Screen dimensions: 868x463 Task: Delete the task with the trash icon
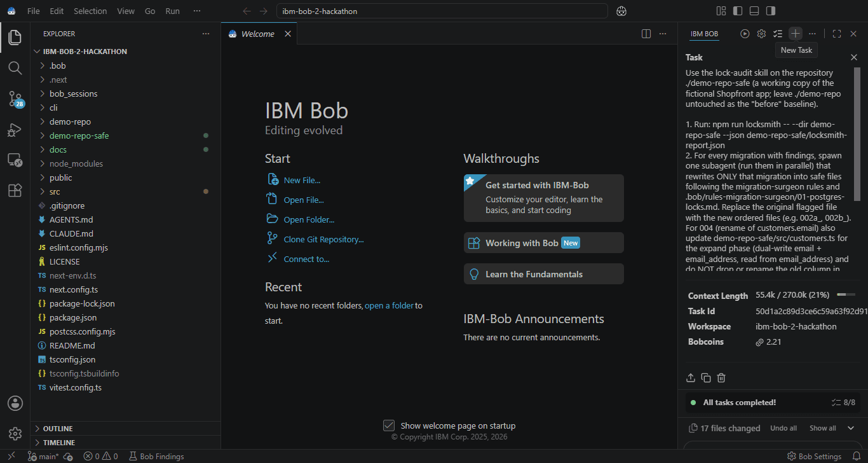[721, 378]
